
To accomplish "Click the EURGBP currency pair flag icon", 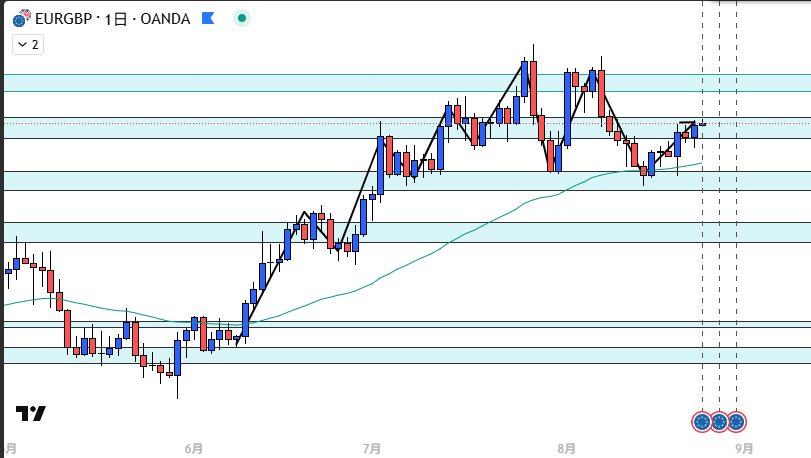I will coord(19,19).
